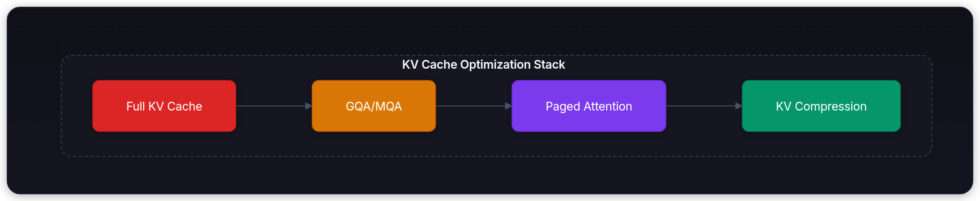
Task: Click the "Full KV Cache" text label
Action: [x=164, y=106]
